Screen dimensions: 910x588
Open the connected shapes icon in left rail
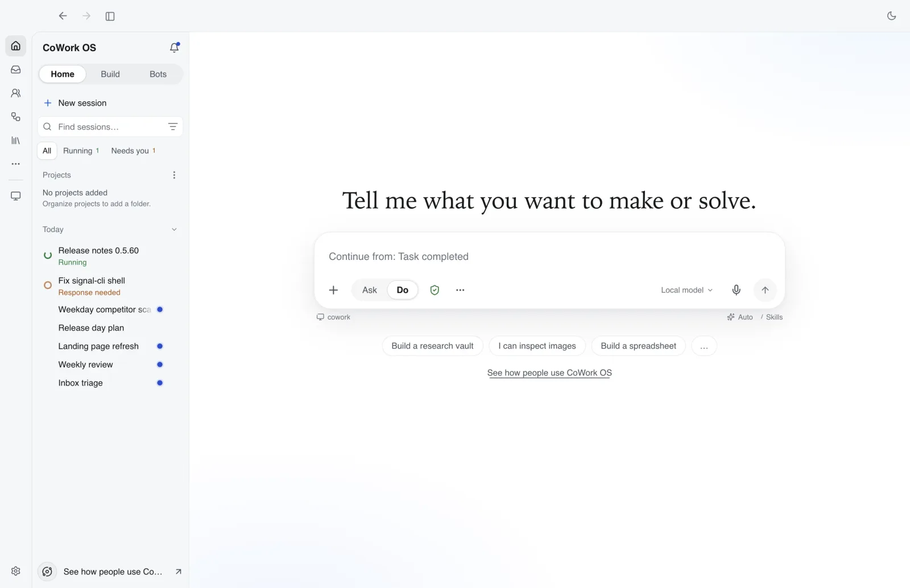coord(16,117)
